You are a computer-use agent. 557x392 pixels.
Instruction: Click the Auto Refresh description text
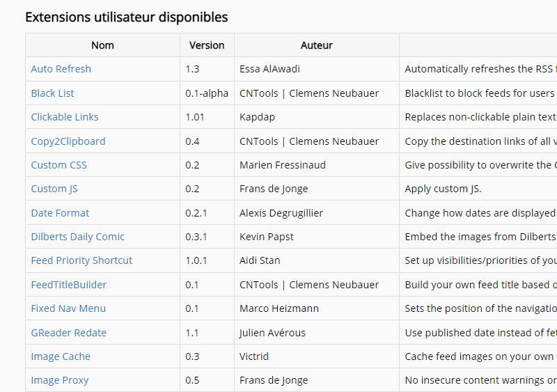coord(480,69)
